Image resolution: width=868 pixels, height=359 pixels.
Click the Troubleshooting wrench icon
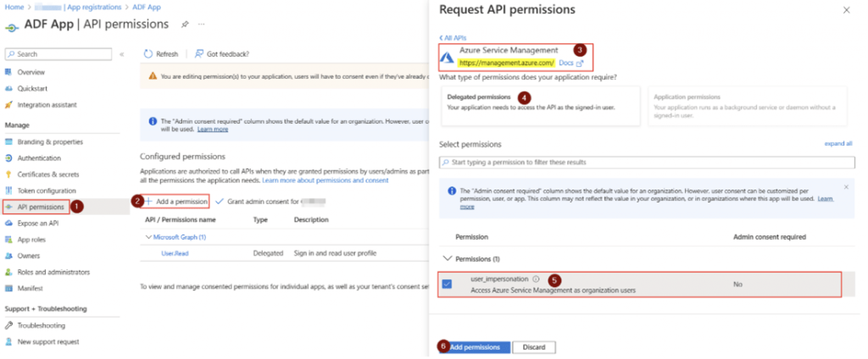click(x=8, y=326)
